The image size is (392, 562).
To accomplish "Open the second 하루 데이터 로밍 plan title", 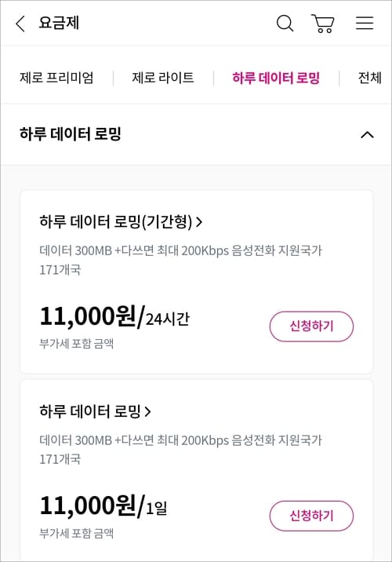I will (x=90, y=411).
